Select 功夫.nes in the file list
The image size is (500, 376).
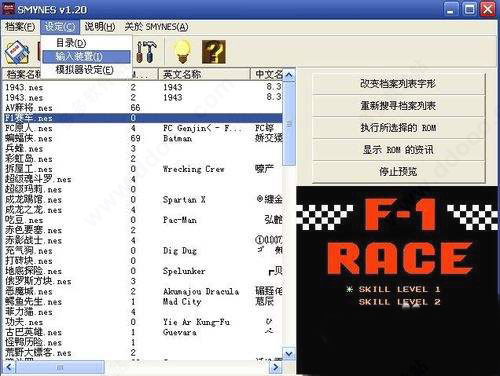pyautogui.click(x=24, y=322)
